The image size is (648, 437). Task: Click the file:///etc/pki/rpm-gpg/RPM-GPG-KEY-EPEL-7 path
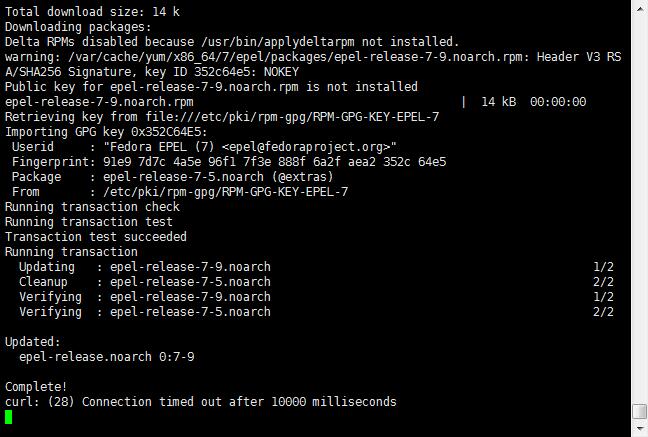tap(292, 117)
